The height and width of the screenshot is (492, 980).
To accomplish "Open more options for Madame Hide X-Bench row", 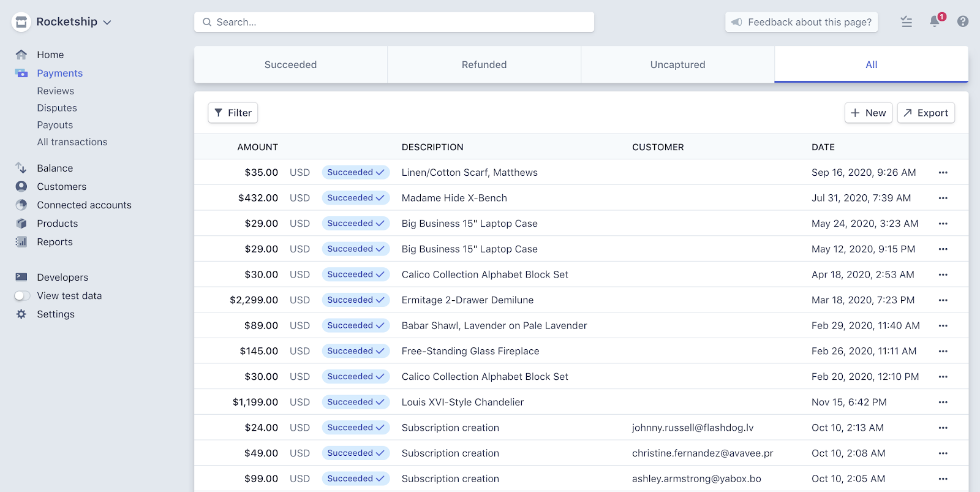I will pos(943,198).
